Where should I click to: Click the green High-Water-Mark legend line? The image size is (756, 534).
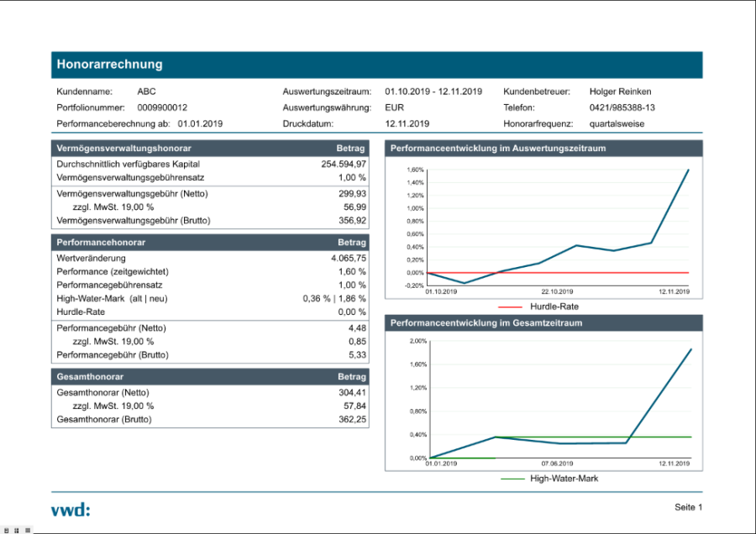512,479
